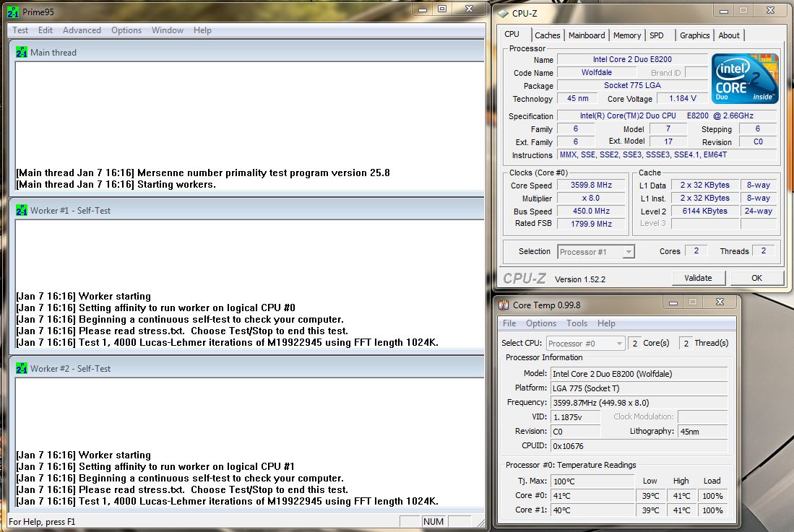
Task: Switch to the Graphics tab in CPU-Z
Action: (694, 35)
